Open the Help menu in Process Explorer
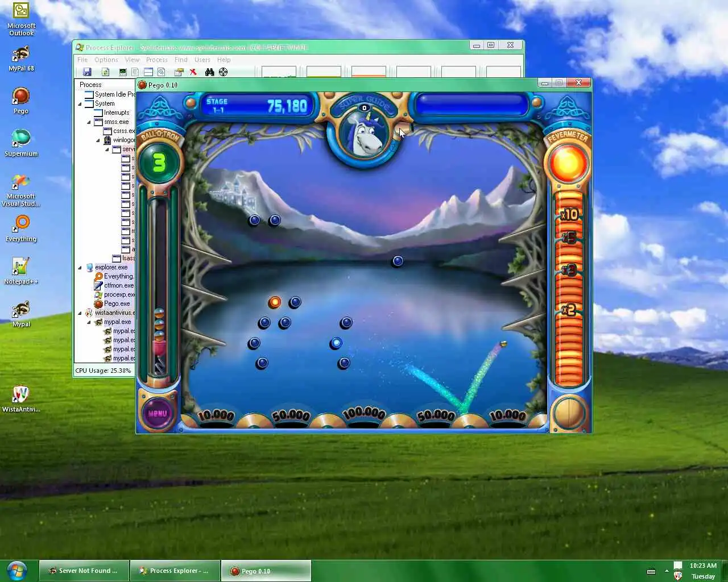The image size is (728, 582). point(224,60)
